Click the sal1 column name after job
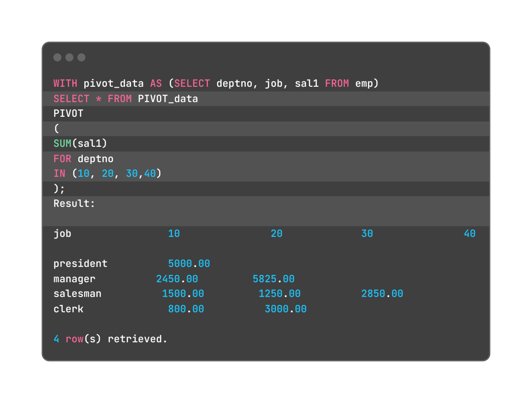The width and height of the screenshot is (532, 403). [x=307, y=83]
